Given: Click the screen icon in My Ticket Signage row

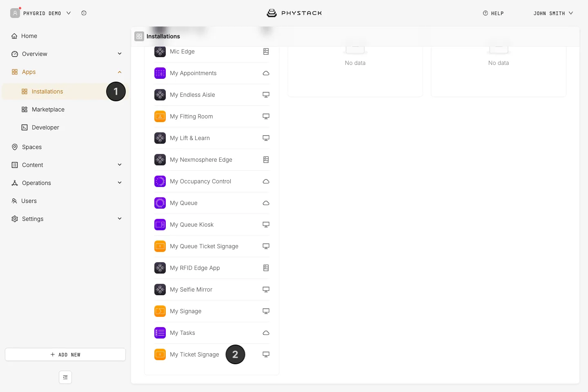Looking at the screenshot, I should [266, 354].
